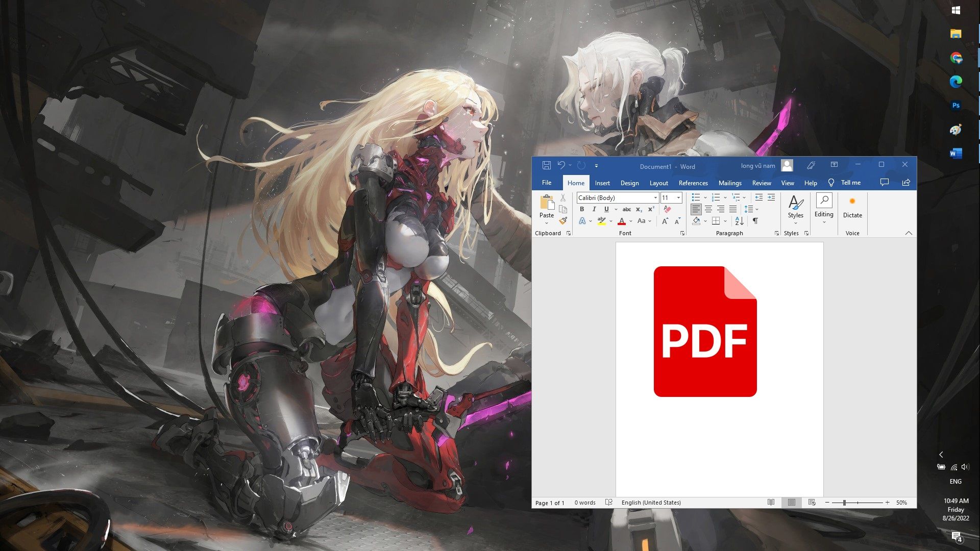This screenshot has height=551, width=980.
Task: Select the Insert tab in ribbon
Action: 602,182
